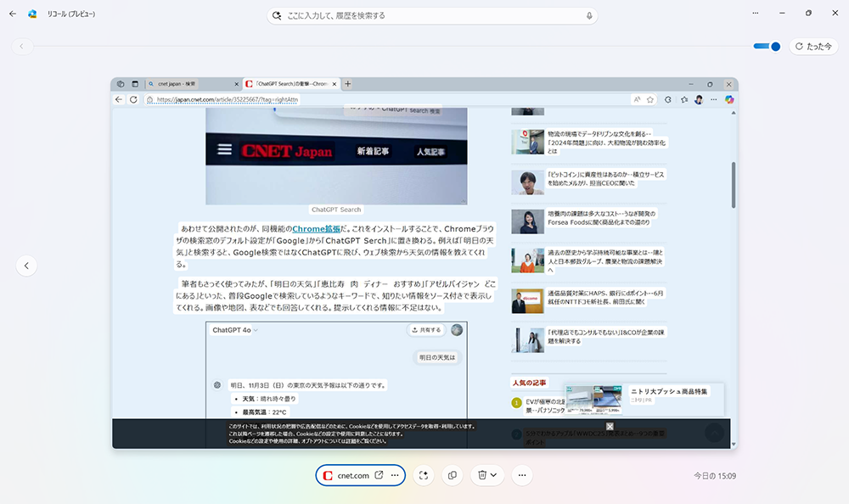The image size is (849, 504).
Task: Open the delete snapshot trash dropdown
Action: (x=486, y=475)
